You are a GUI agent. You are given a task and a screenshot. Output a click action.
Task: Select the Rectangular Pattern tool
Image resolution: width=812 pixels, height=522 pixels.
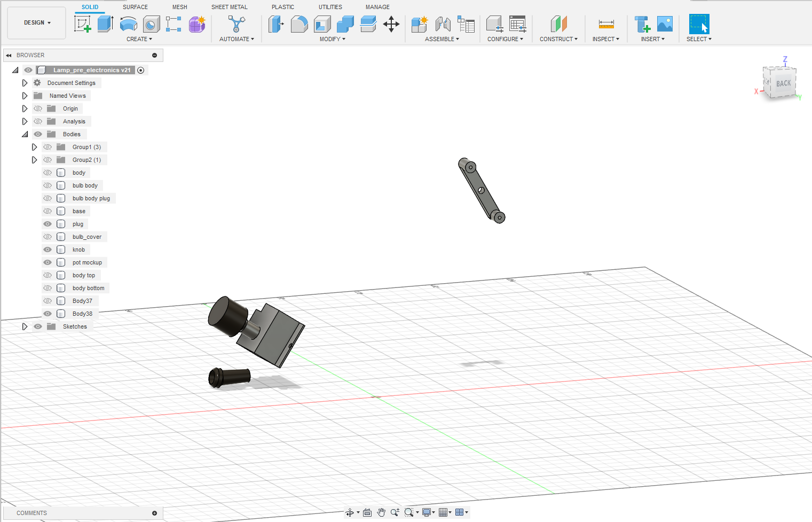tap(174, 24)
